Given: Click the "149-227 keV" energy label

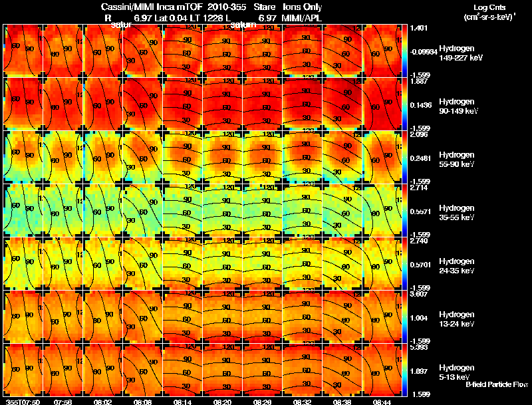Looking at the screenshot, I should pyautogui.click(x=461, y=58).
